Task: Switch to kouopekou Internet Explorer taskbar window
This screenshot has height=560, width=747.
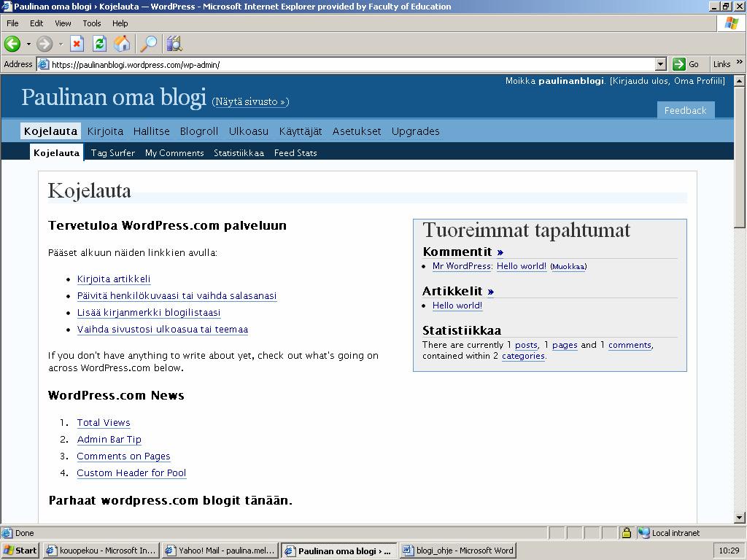Action: click(101, 551)
